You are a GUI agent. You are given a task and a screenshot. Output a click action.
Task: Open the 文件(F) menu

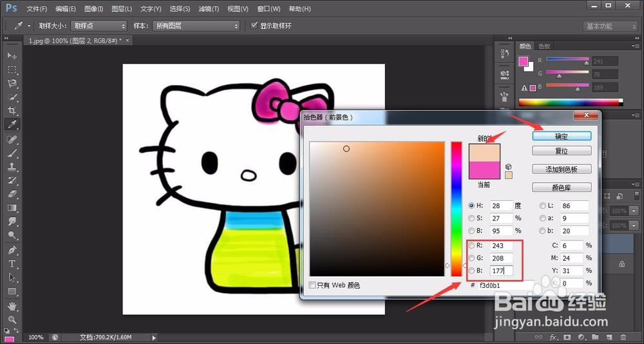(37, 8)
